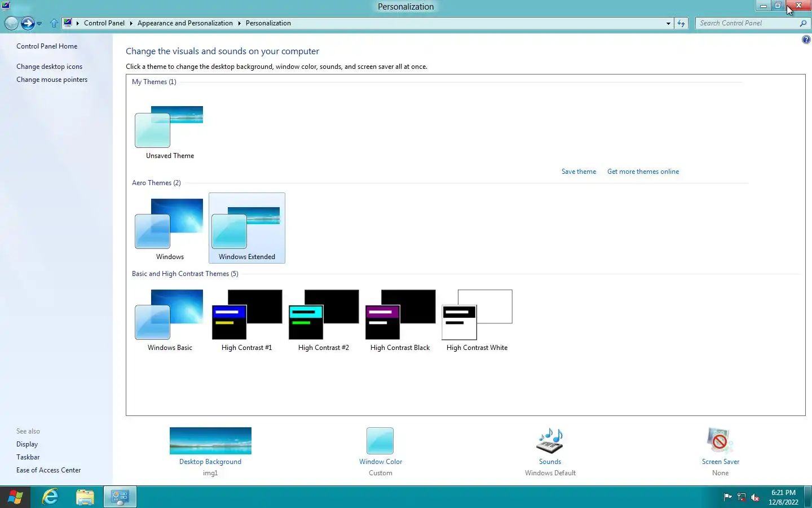812x508 pixels.
Task: Select the High Contrast #2 theme
Action: (324, 320)
